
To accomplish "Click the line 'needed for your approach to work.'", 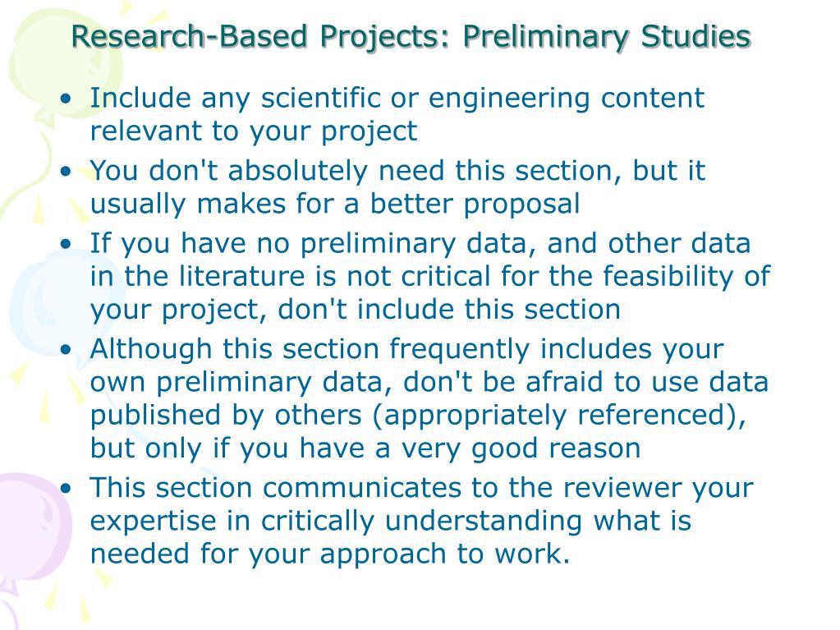I will [x=329, y=554].
